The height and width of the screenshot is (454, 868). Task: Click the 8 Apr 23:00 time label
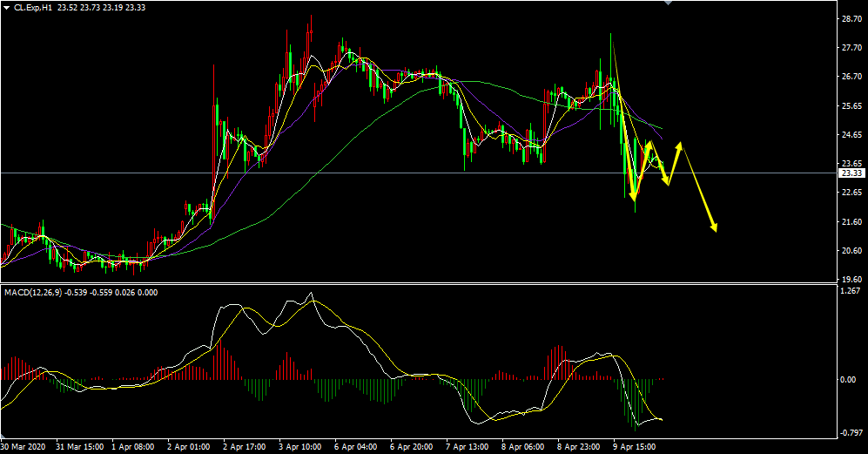click(579, 447)
